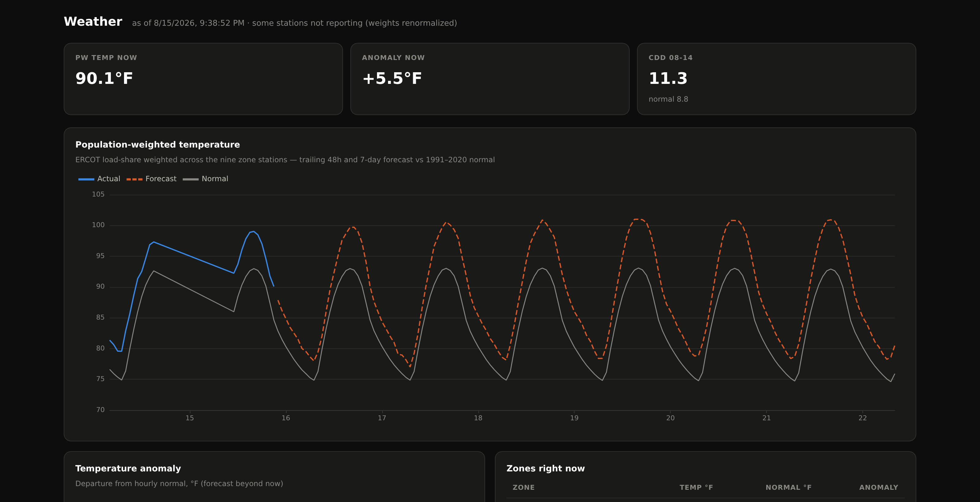The height and width of the screenshot is (502, 980).
Task: Click the x-axis label 17
Action: tap(382, 418)
